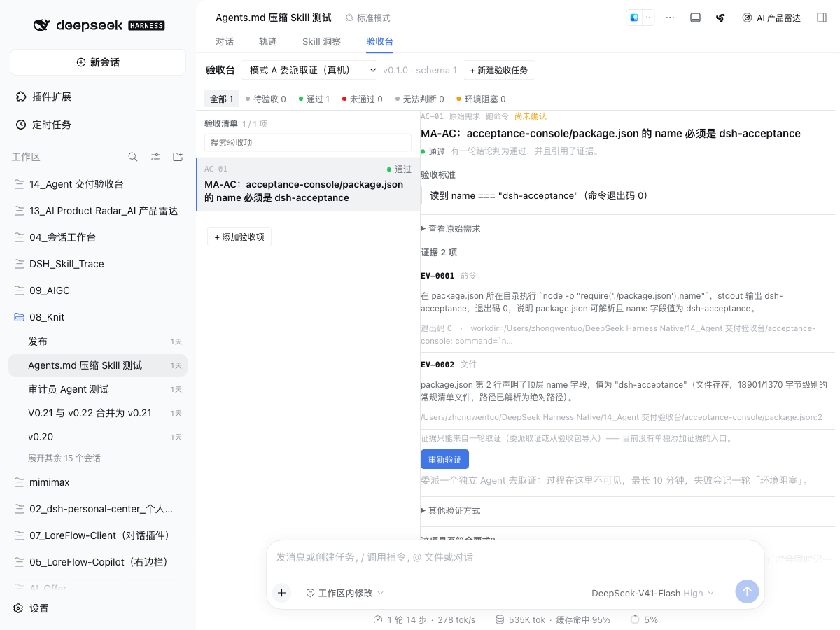This screenshot has width=840, height=630.
Task: Open the three-dot more options menu
Action: (671, 17)
